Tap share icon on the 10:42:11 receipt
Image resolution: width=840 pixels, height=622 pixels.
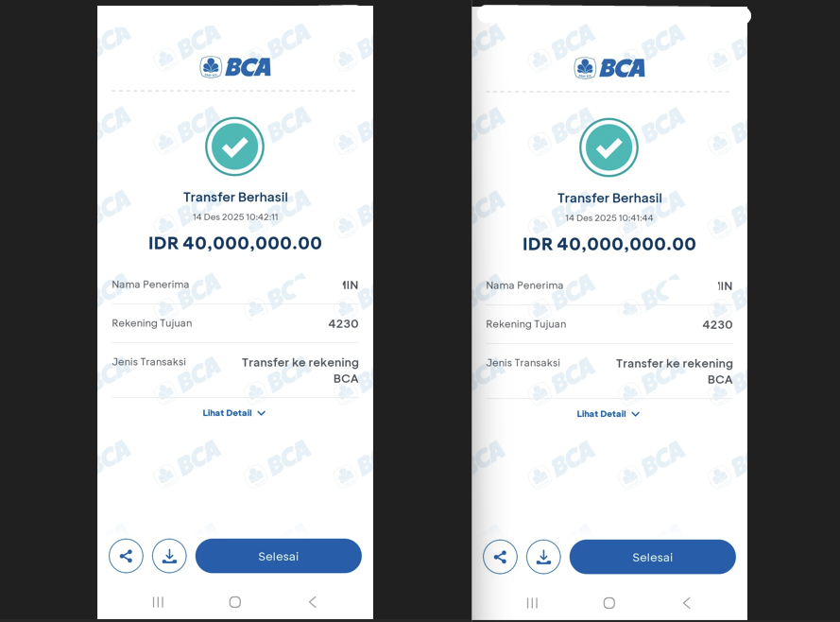(x=126, y=556)
